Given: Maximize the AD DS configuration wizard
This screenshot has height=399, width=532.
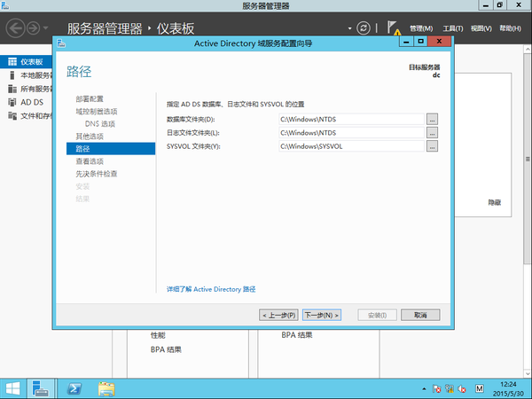Looking at the screenshot, I should (x=420, y=42).
